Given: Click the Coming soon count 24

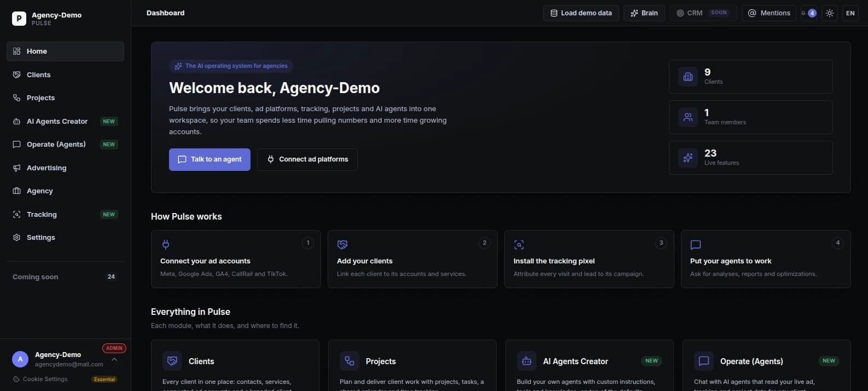Looking at the screenshot, I should (111, 277).
